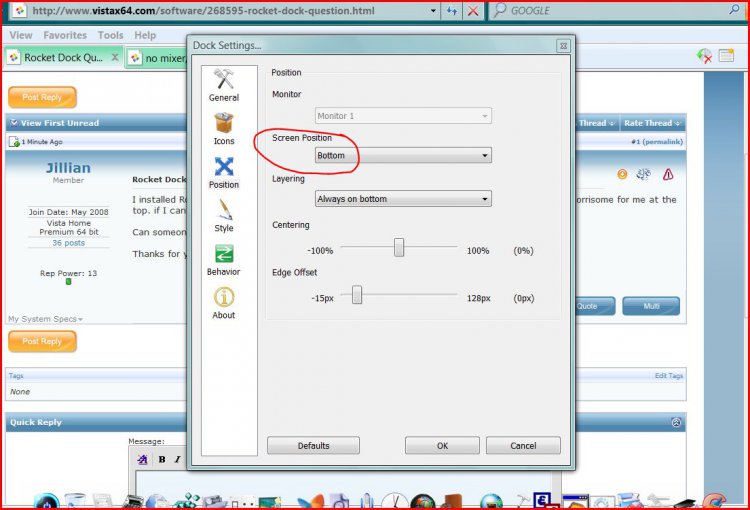Confirm settings with OK
750x510 pixels.
coord(442,445)
